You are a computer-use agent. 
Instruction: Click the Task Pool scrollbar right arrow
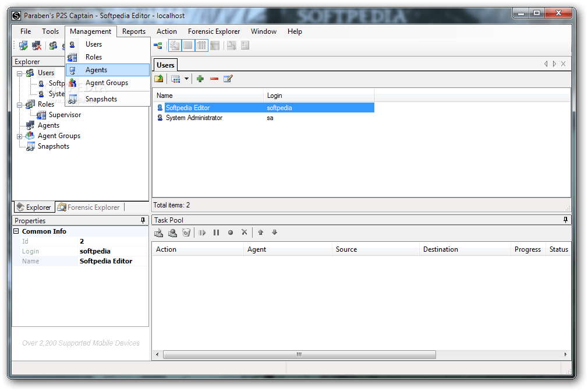(x=565, y=354)
